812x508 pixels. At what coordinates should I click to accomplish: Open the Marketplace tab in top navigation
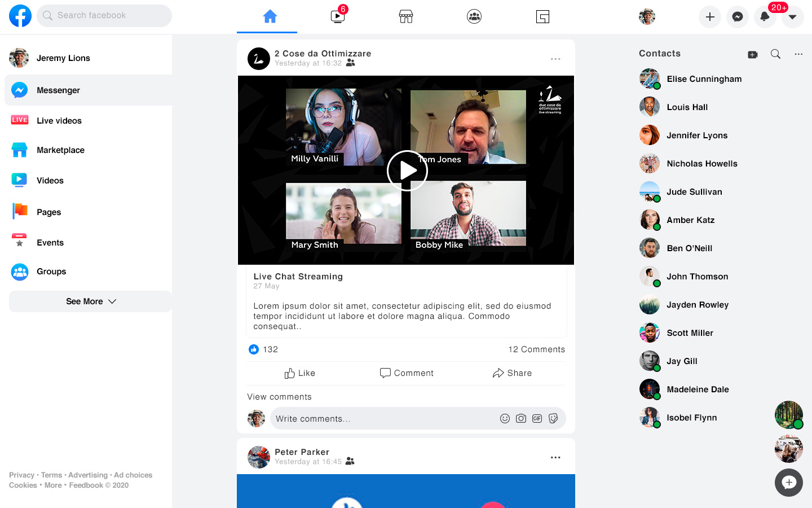pyautogui.click(x=406, y=16)
